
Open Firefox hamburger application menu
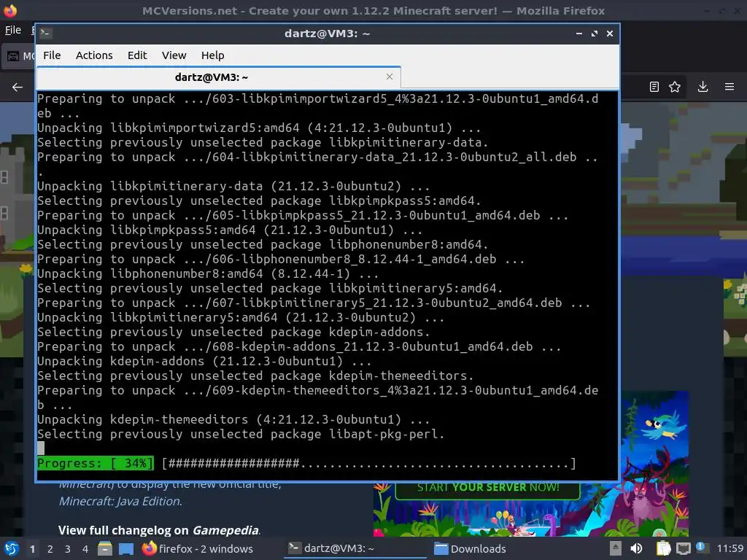[x=729, y=87]
